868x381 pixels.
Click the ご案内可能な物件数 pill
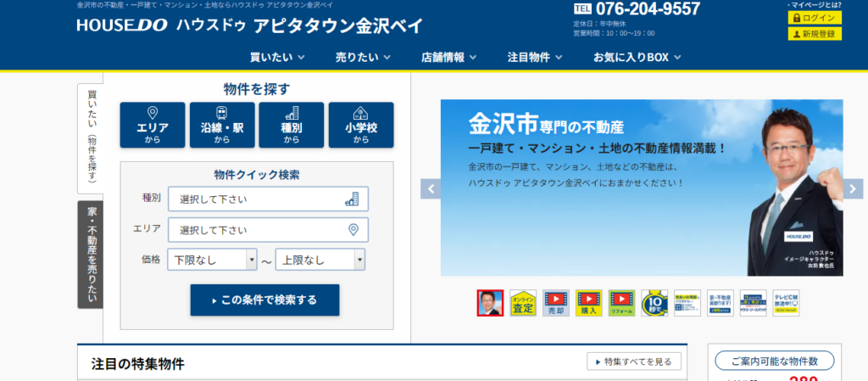pyautogui.click(x=775, y=361)
